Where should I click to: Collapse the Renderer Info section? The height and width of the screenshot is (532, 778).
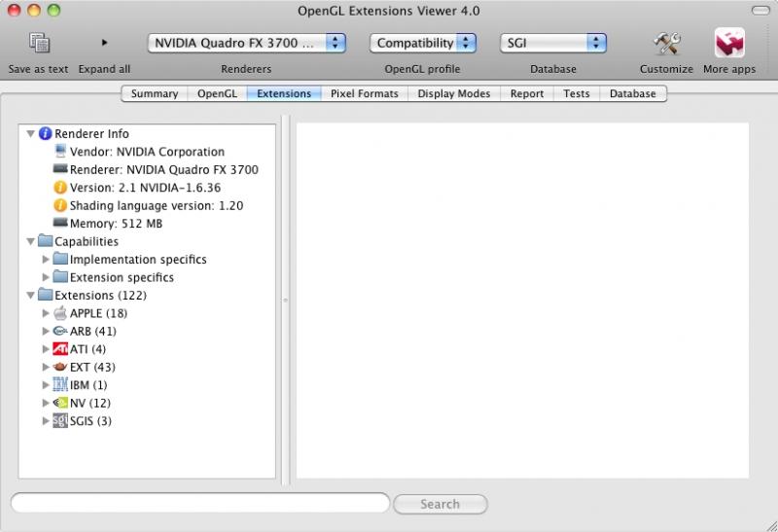click(x=30, y=134)
